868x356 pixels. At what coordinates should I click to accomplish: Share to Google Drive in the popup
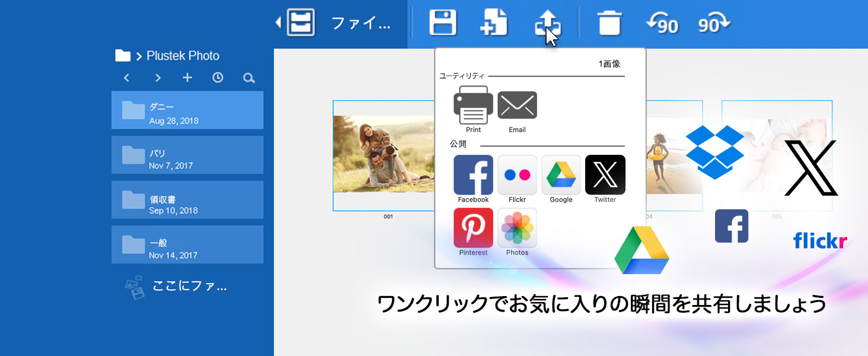[561, 179]
